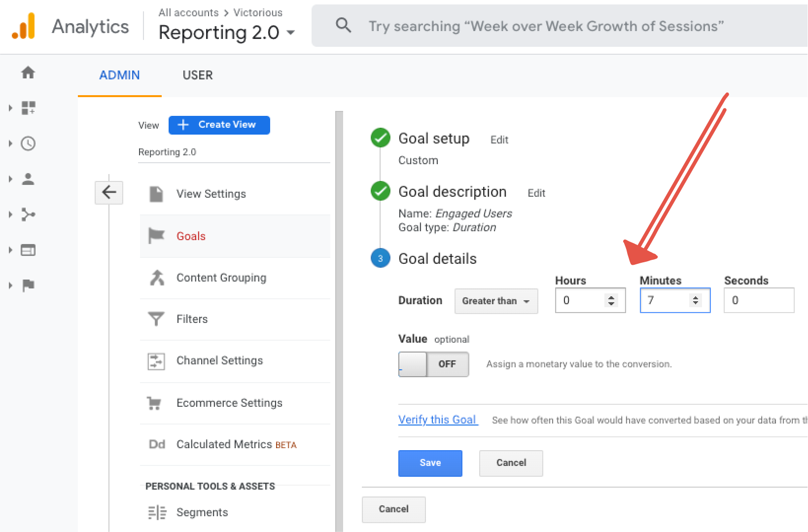Toggle the Value monetary switch on
Viewport: 808px width, 532px height.
pos(434,364)
